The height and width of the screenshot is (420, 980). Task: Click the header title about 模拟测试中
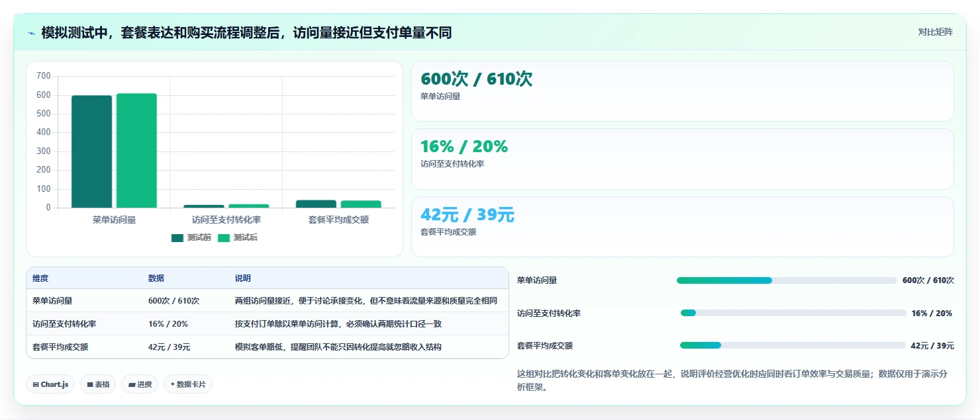pos(246,32)
